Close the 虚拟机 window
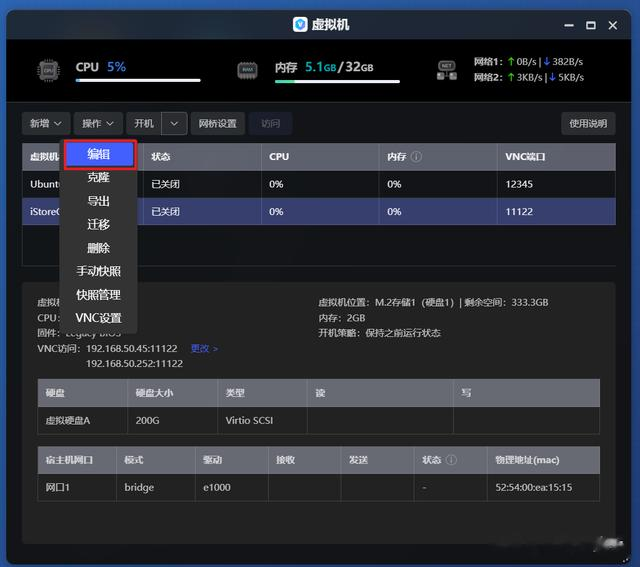Screen dimensions: 640x567 coord(613,25)
